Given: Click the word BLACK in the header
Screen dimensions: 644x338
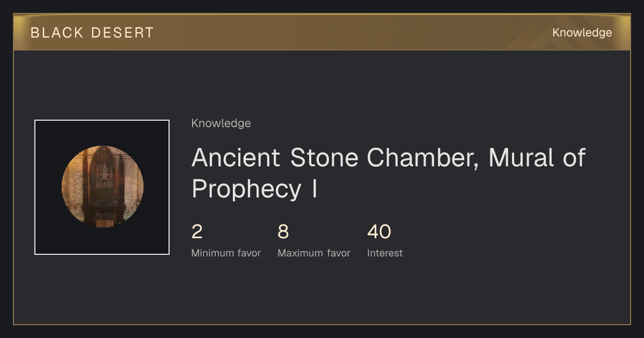Looking at the screenshot, I should tap(56, 33).
